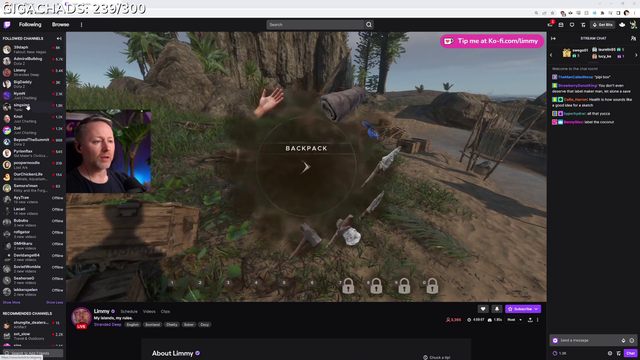The image size is (640, 360).
Task: Open the chat settings gear
Action: coord(610,353)
